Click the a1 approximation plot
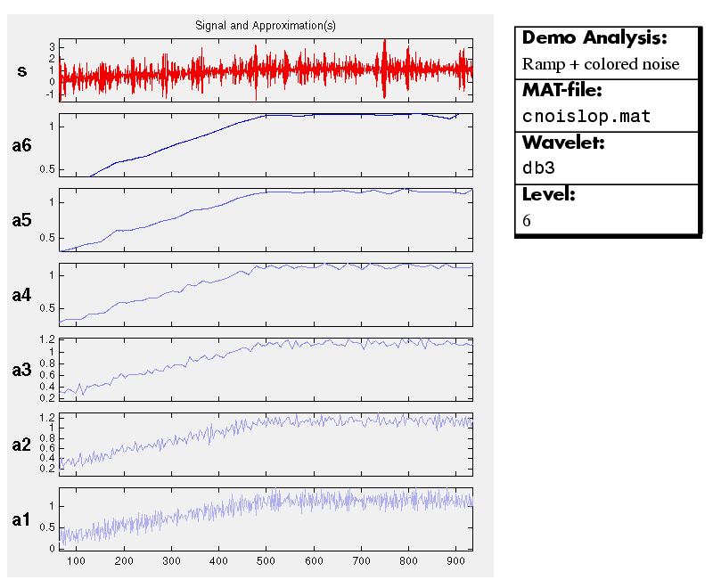 [266, 519]
